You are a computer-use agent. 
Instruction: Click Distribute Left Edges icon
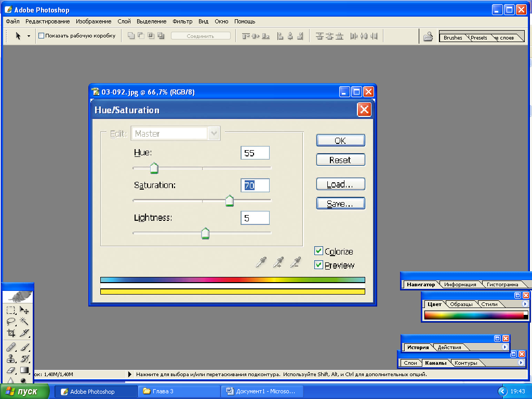tap(354, 36)
